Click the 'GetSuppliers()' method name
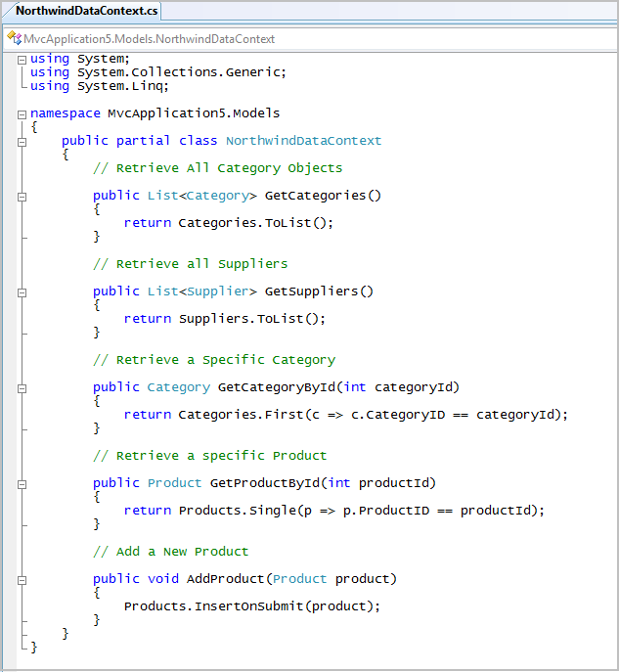 (319, 291)
